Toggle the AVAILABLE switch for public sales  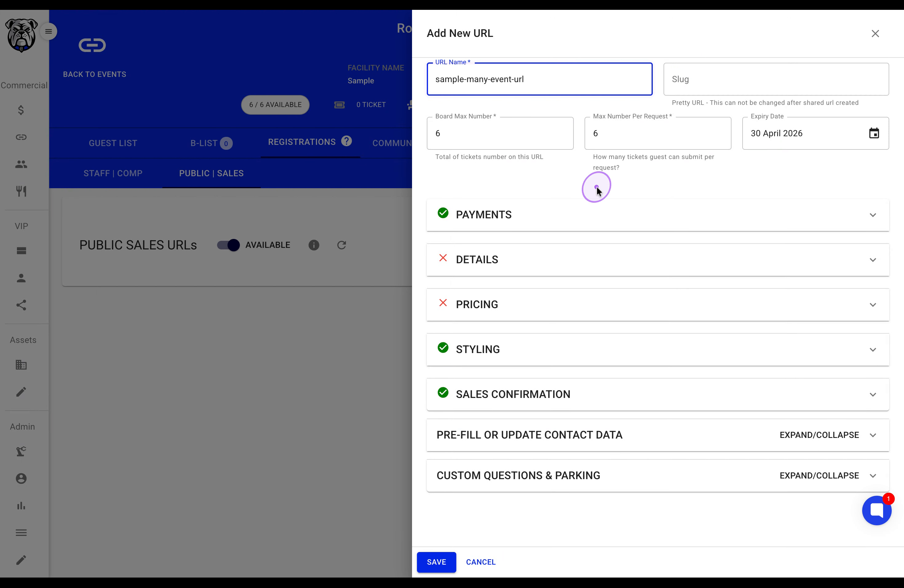point(228,245)
